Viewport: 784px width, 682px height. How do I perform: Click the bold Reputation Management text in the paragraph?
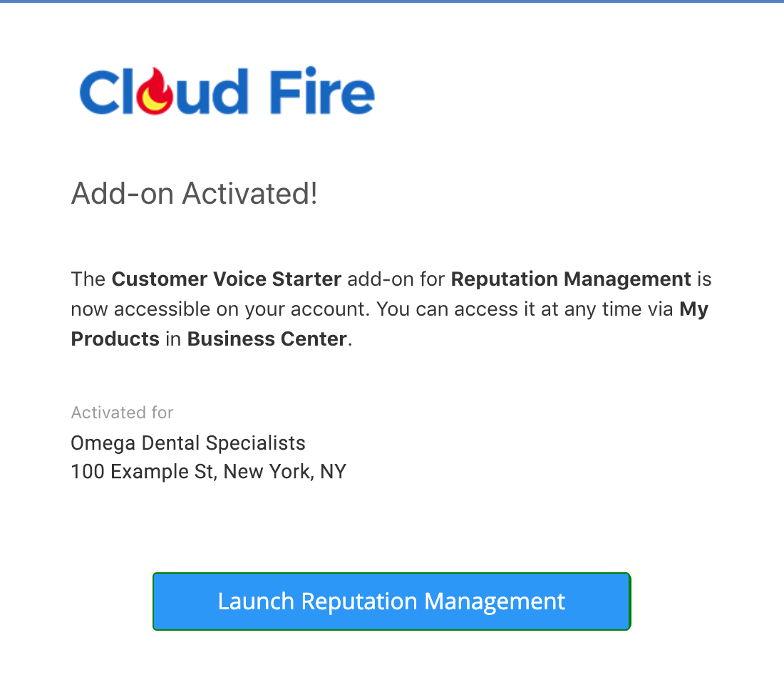click(571, 279)
